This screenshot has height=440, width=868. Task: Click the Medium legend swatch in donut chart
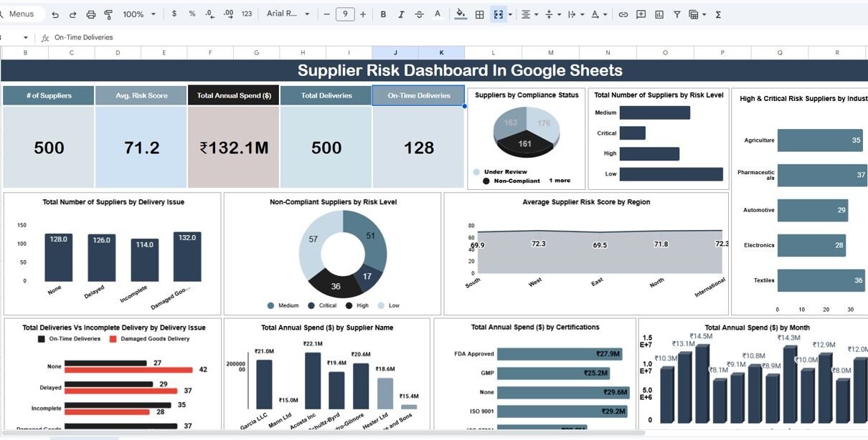coord(270,305)
